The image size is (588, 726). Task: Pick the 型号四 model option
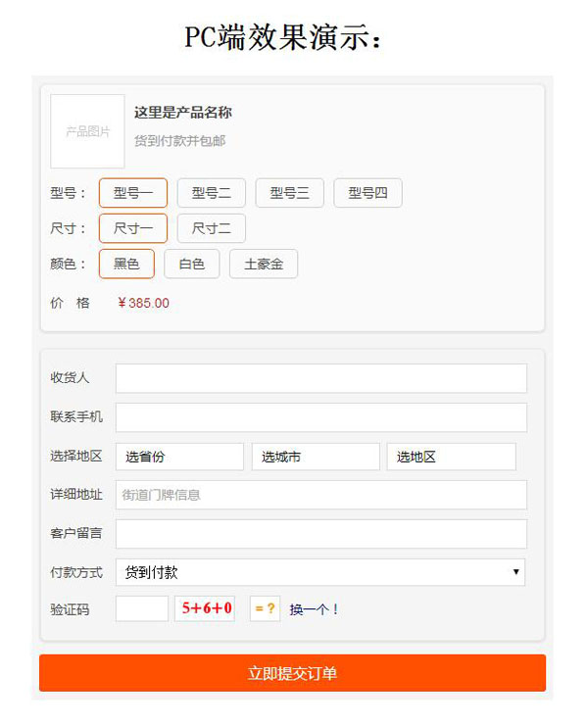coord(368,193)
